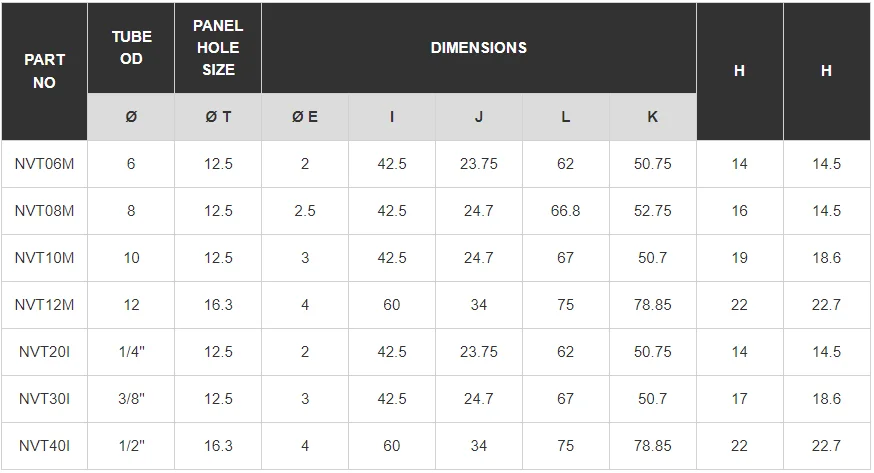Click the PANEL HOLE SIZE header
This screenshot has height=473, width=874.
218,48
